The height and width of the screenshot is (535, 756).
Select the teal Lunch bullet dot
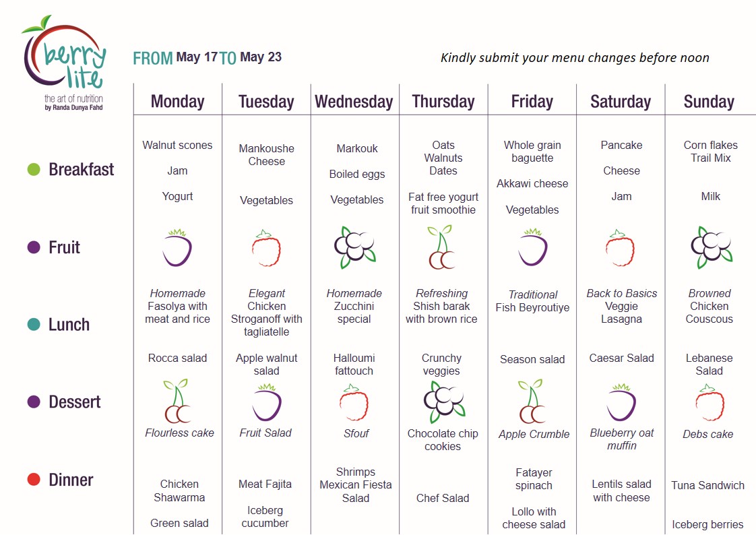click(x=34, y=324)
